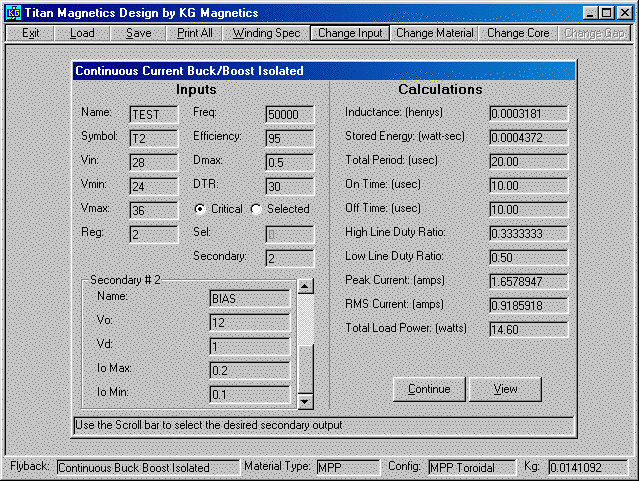Click the Low Line Duty Ratio value
Viewport: 639px width, 481px height.
tap(529, 258)
